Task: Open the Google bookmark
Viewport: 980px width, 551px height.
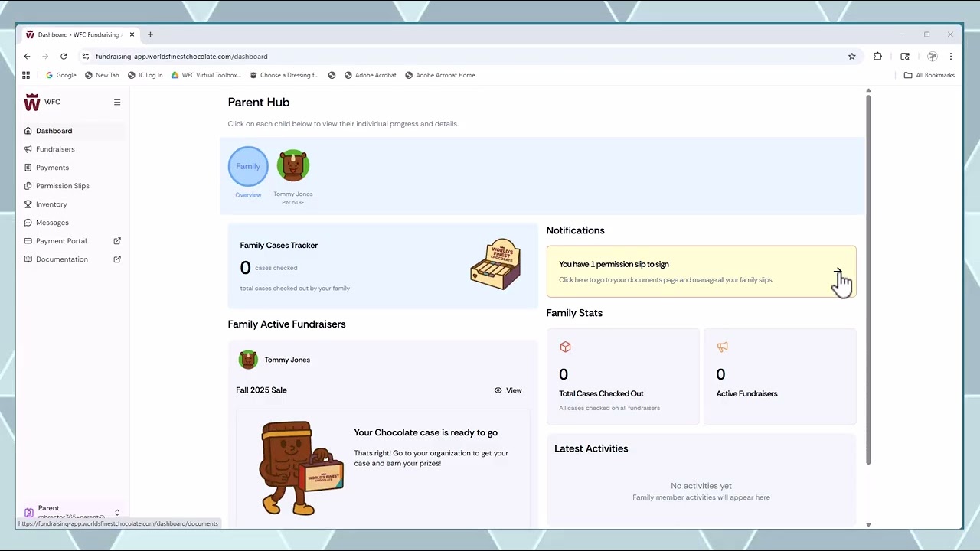Action: pos(61,75)
